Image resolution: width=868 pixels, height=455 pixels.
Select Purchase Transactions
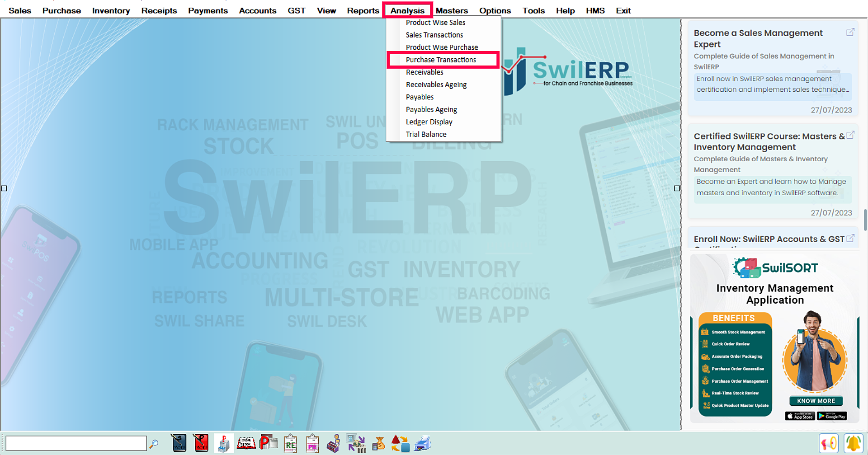[x=443, y=60]
